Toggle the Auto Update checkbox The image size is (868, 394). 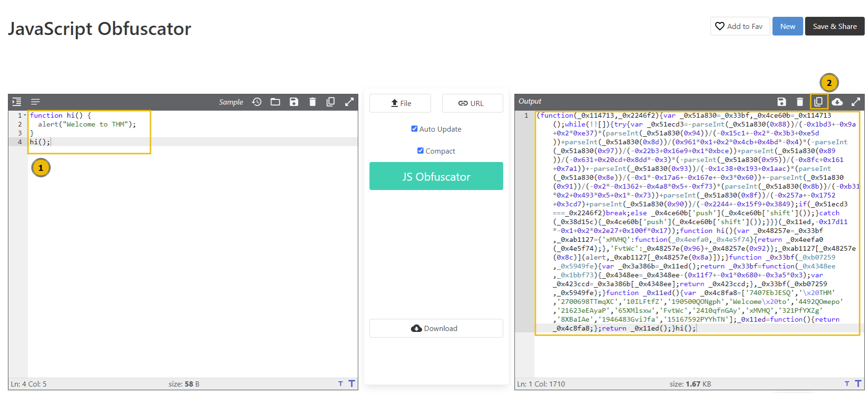[414, 129]
